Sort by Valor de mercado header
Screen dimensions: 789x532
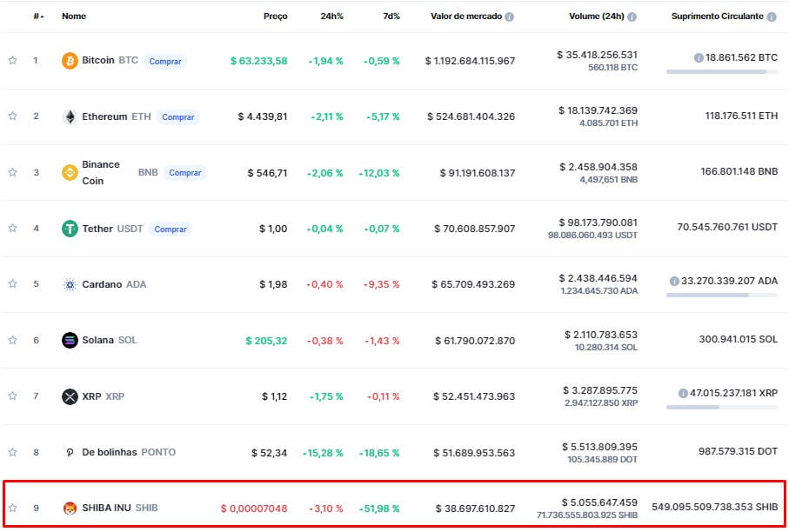(466, 17)
